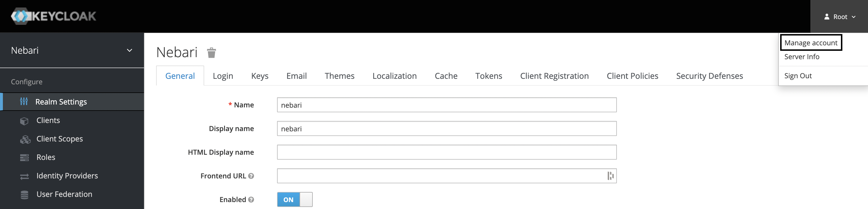Image resolution: width=868 pixels, height=209 pixels.
Task: Click the Roles list icon
Action: tap(24, 157)
